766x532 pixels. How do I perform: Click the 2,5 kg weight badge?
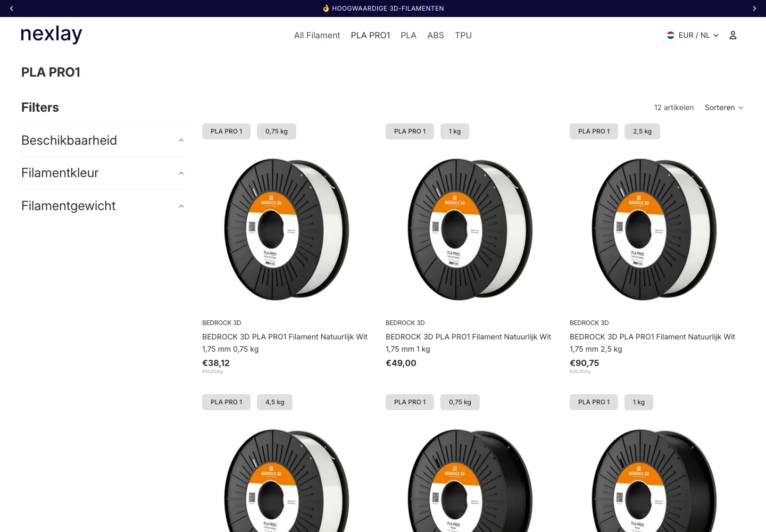(x=642, y=131)
